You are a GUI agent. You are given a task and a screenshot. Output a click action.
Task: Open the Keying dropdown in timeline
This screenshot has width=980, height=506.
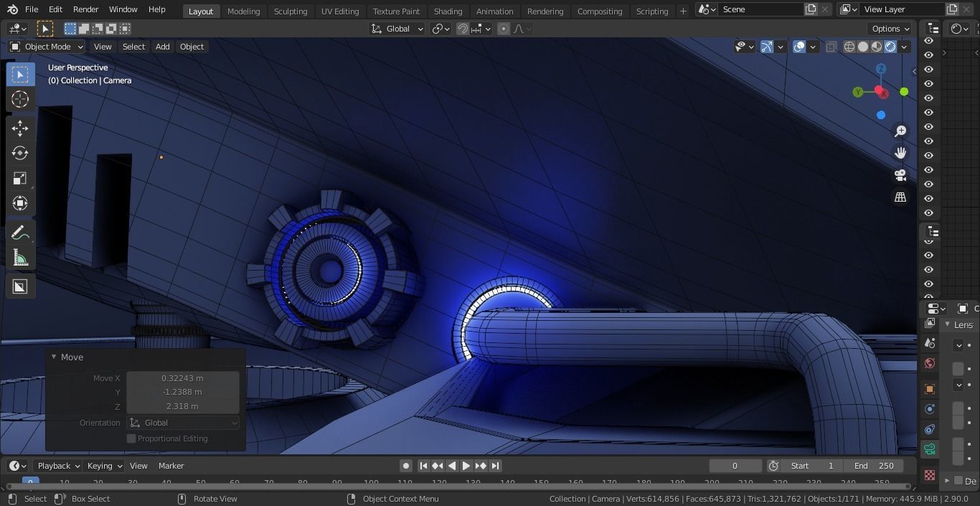coord(105,466)
